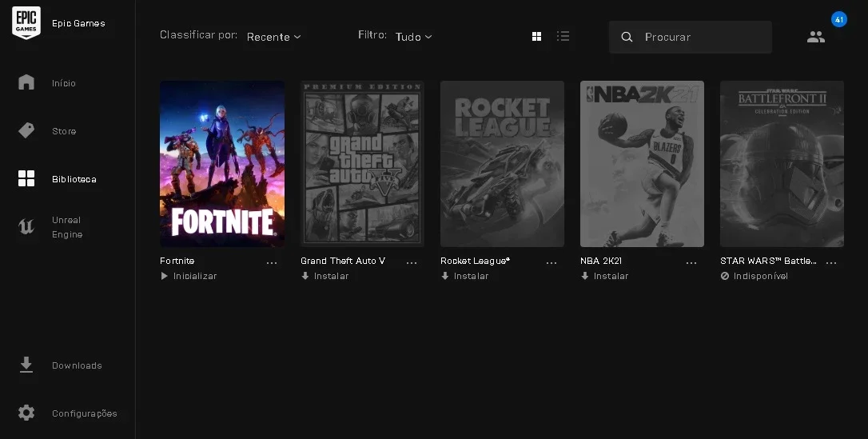Open the Tudo filter dropdown
This screenshot has width=868, height=439.
coord(413,37)
